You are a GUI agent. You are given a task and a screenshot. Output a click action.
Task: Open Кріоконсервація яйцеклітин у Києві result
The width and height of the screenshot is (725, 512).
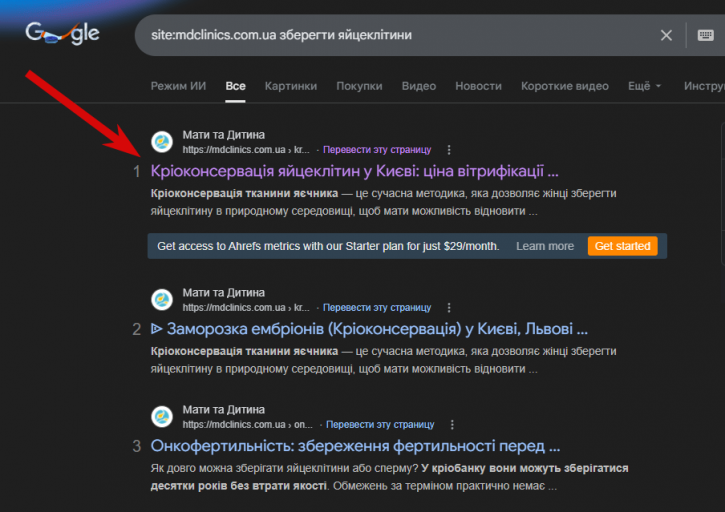(x=354, y=171)
